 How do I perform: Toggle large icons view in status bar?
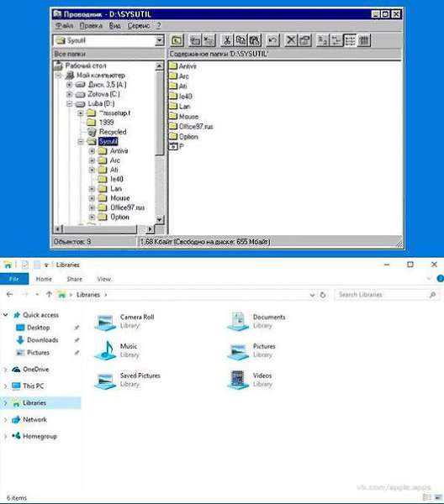coord(437,497)
